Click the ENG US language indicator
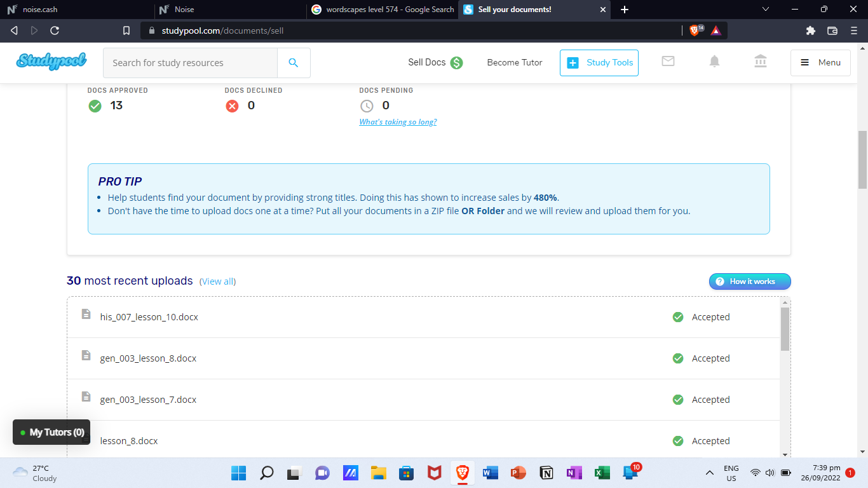The image size is (868, 488). click(x=731, y=473)
